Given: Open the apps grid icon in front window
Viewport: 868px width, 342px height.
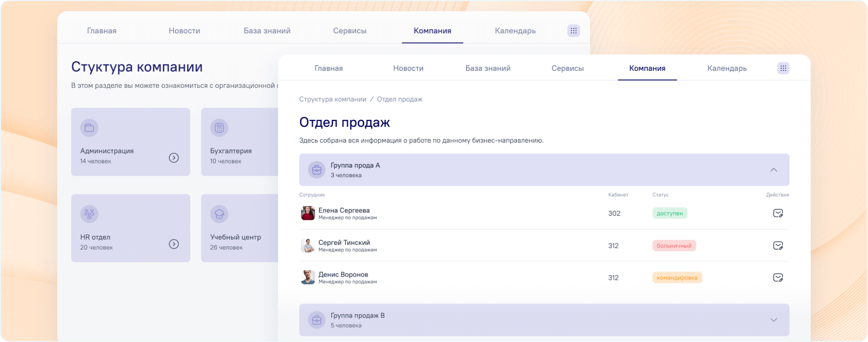Looking at the screenshot, I should [x=783, y=68].
